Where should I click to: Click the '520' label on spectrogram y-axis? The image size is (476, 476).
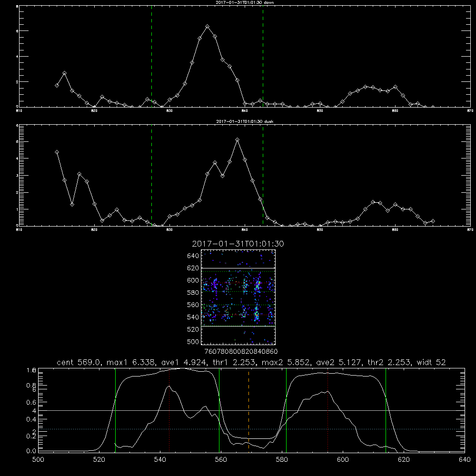pos(193,329)
